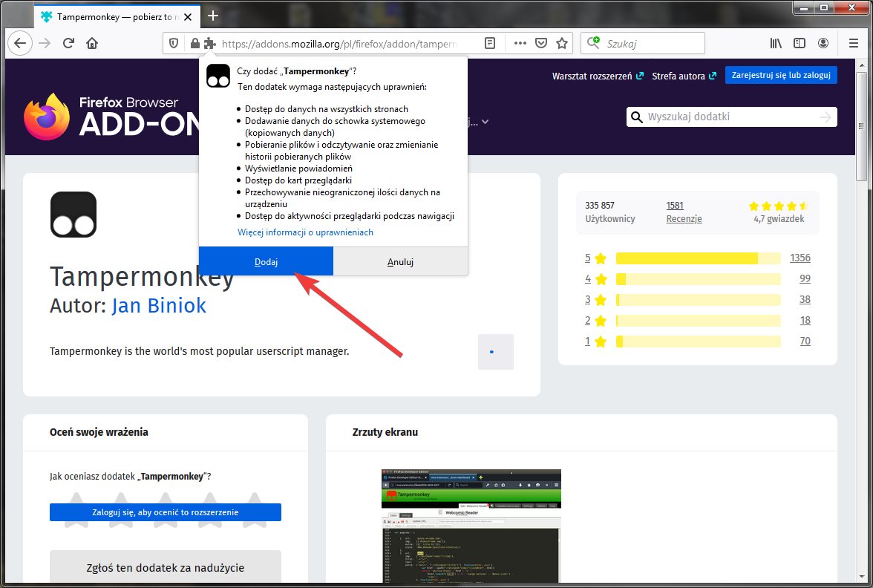Close the Tampermonkey tab
The height and width of the screenshot is (588, 873).
[189, 16]
